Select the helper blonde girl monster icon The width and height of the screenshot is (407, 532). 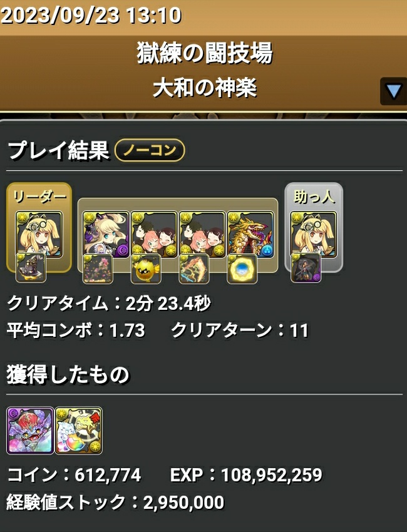click(314, 235)
